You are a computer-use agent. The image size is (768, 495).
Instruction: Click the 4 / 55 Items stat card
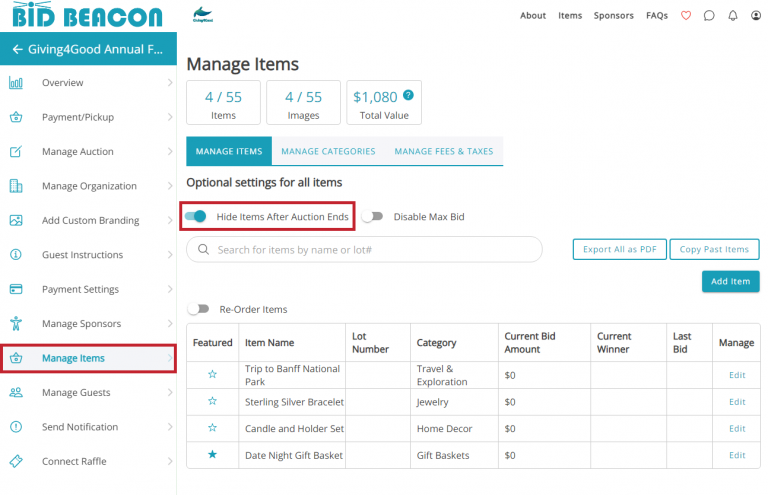click(223, 102)
